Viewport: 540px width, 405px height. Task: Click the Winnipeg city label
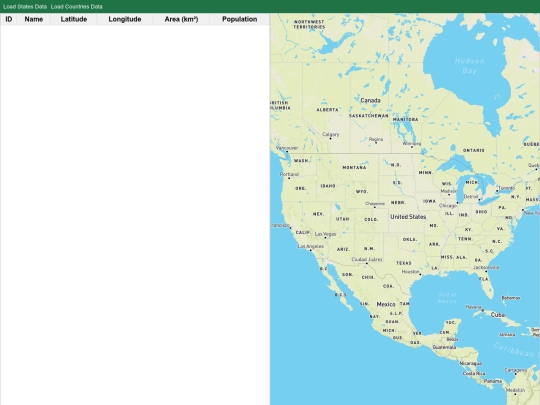point(412,143)
